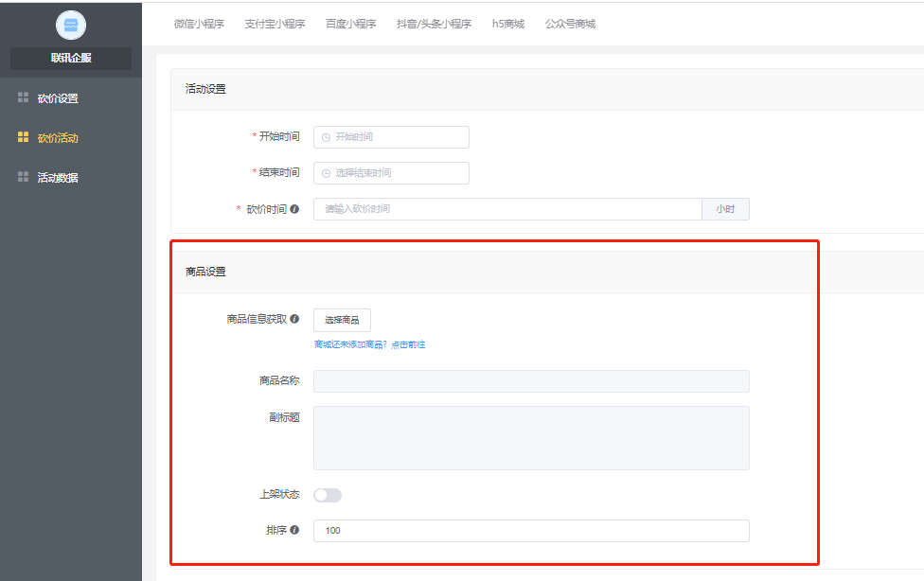Click the info icon next to 砍价时间
Viewport: 924px width, 581px height.
(294, 208)
